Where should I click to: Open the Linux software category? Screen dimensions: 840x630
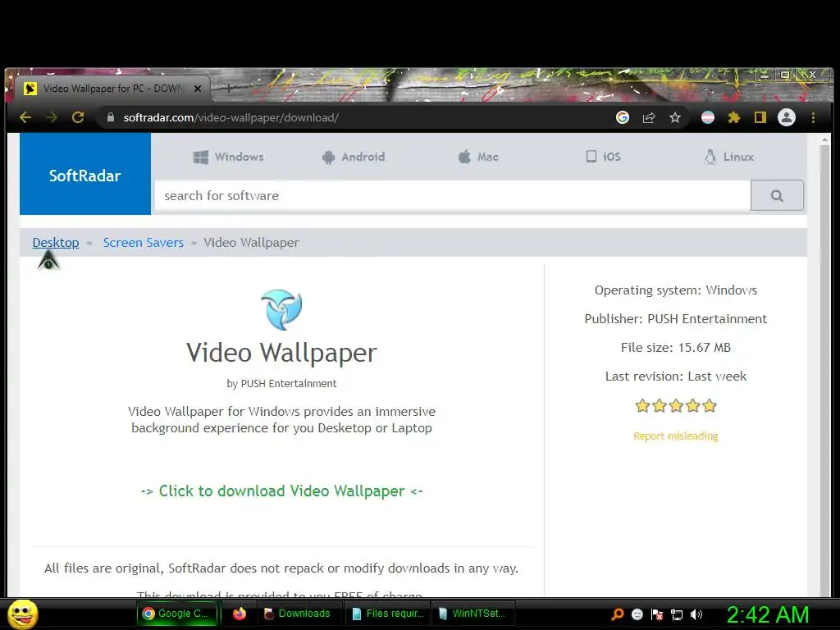coord(728,157)
